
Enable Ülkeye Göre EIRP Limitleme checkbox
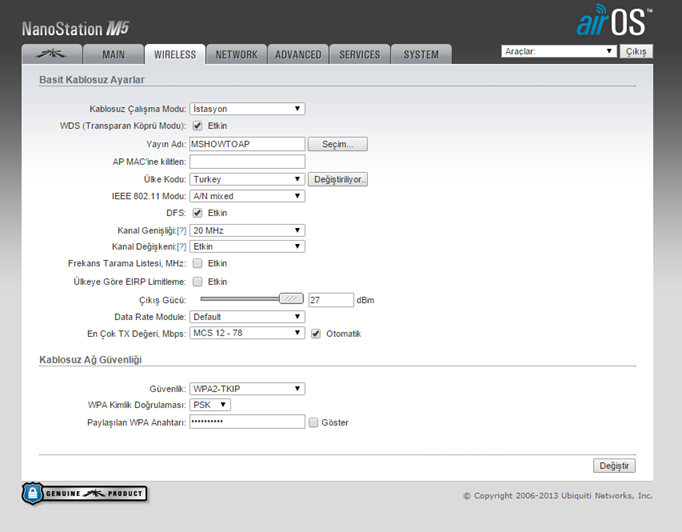click(x=197, y=281)
